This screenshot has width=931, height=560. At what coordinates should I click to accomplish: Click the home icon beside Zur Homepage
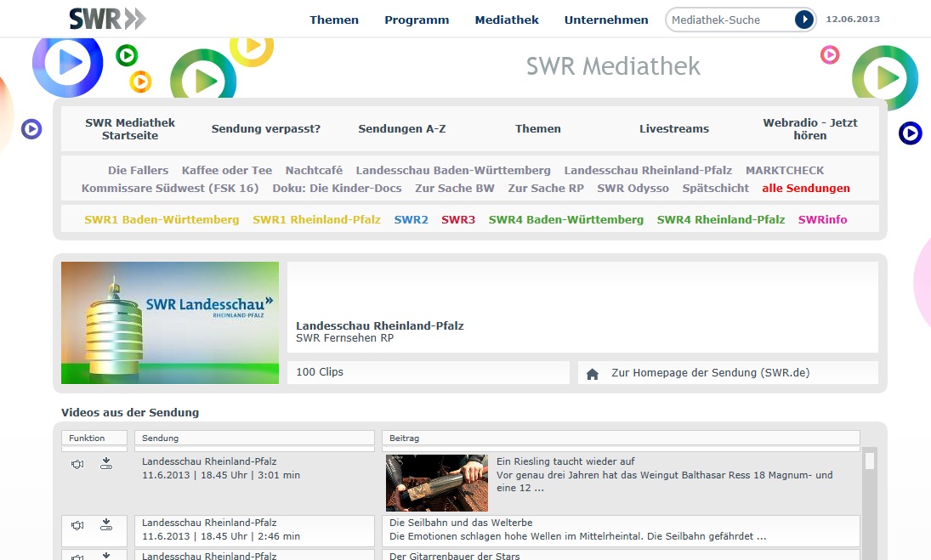point(593,374)
